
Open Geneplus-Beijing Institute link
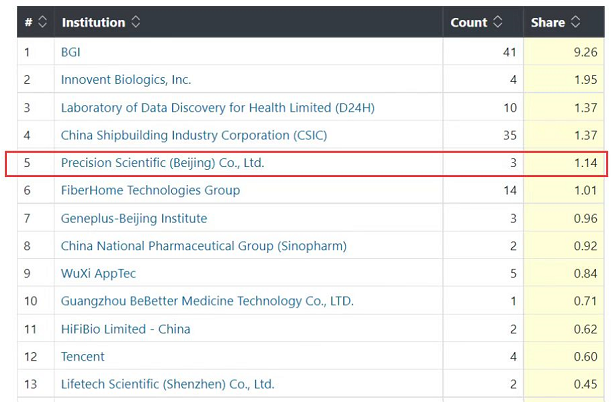click(134, 218)
